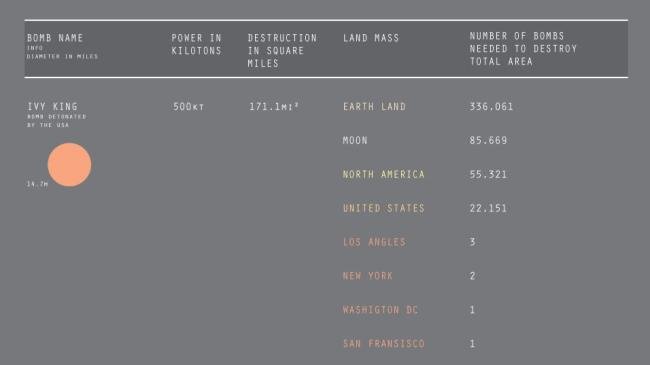Click the Power in Kilotons header
The width and height of the screenshot is (650, 365).
(x=196, y=44)
